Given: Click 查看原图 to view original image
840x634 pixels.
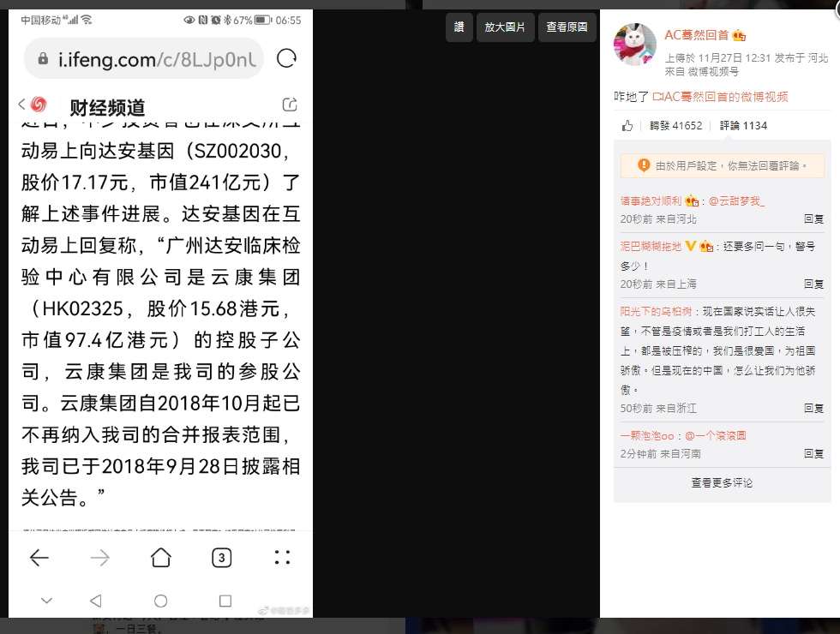Looking at the screenshot, I should pos(567,27).
